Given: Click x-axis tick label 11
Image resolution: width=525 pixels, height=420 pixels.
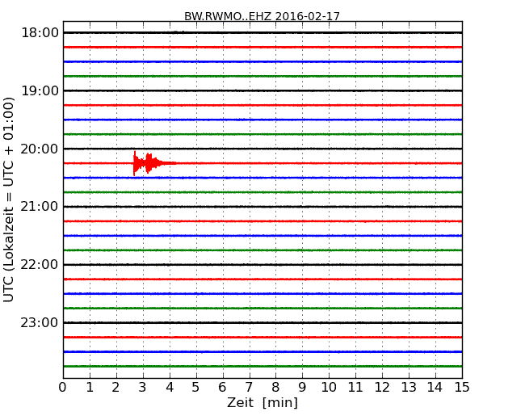Looking at the screenshot, I should click(355, 387).
